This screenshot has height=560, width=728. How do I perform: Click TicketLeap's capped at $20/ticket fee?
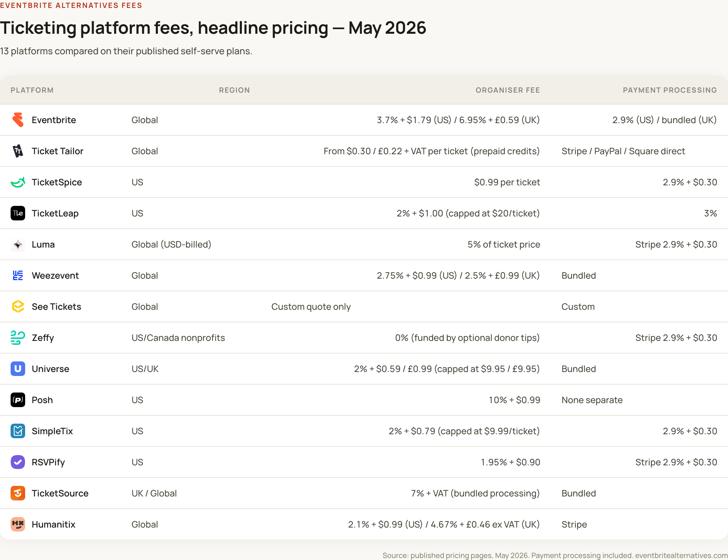(x=468, y=213)
